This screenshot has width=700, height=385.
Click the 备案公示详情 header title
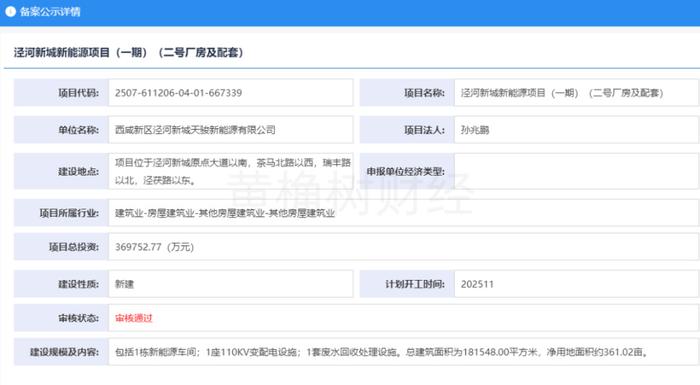(50, 12)
